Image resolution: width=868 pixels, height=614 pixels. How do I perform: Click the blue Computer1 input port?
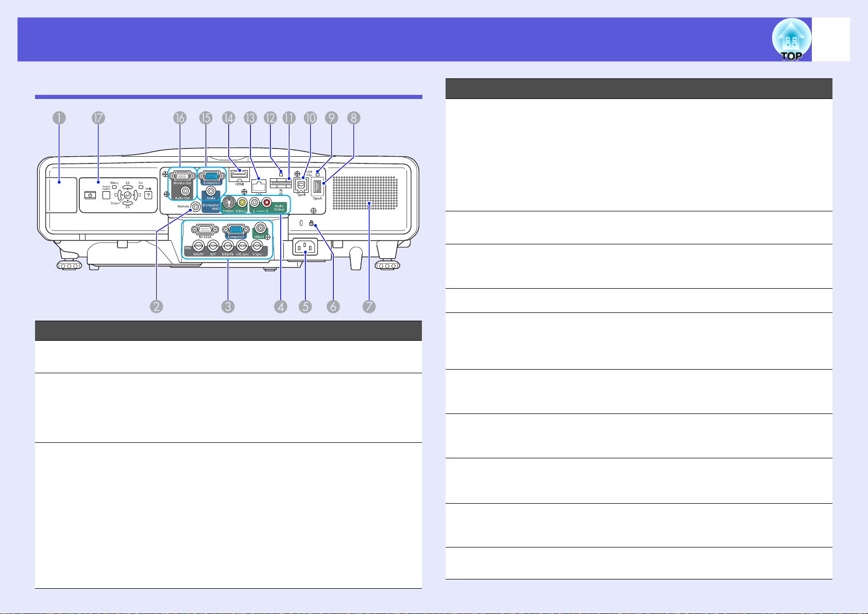click(x=236, y=230)
